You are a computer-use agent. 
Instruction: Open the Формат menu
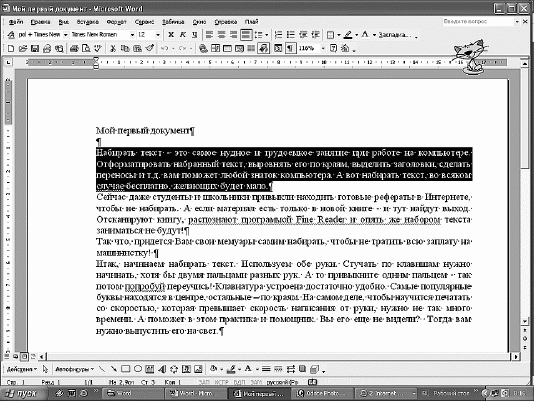[x=116, y=22]
